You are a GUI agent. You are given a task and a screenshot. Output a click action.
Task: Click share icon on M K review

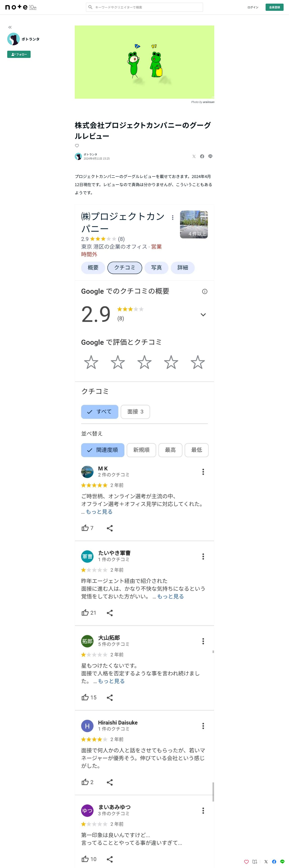(x=110, y=528)
